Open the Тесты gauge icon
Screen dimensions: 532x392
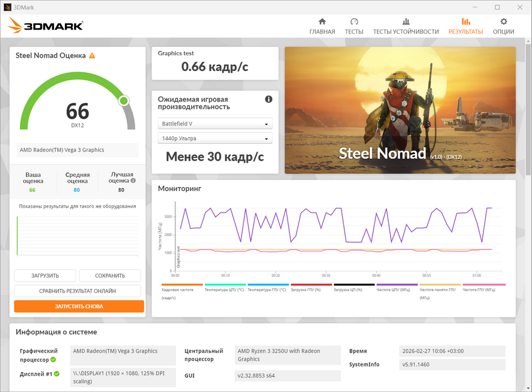coord(354,21)
